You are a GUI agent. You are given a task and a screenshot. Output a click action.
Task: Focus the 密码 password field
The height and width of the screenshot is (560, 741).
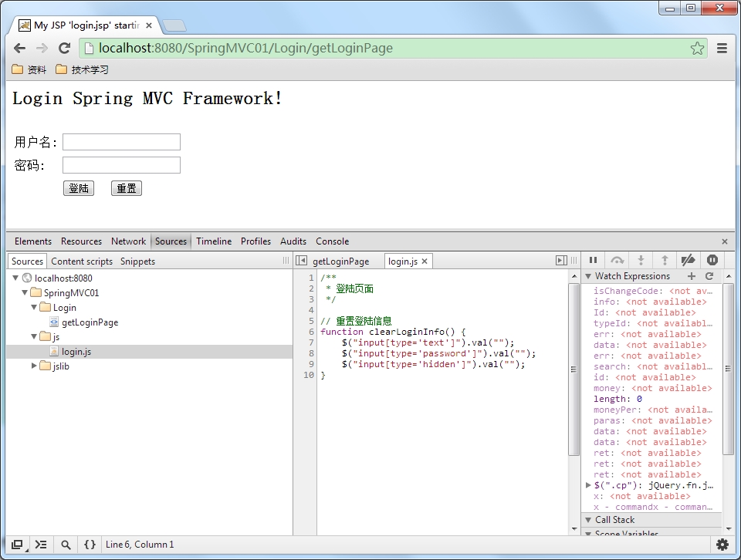[x=121, y=165]
